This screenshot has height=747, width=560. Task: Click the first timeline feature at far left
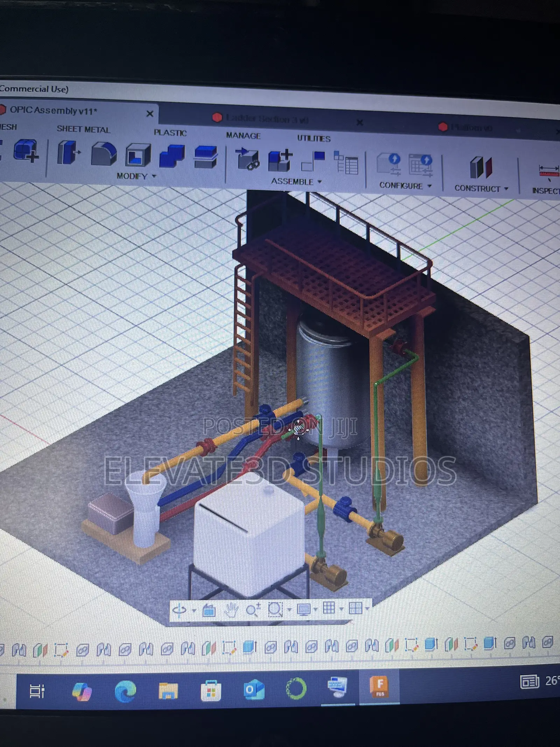(x=2, y=650)
